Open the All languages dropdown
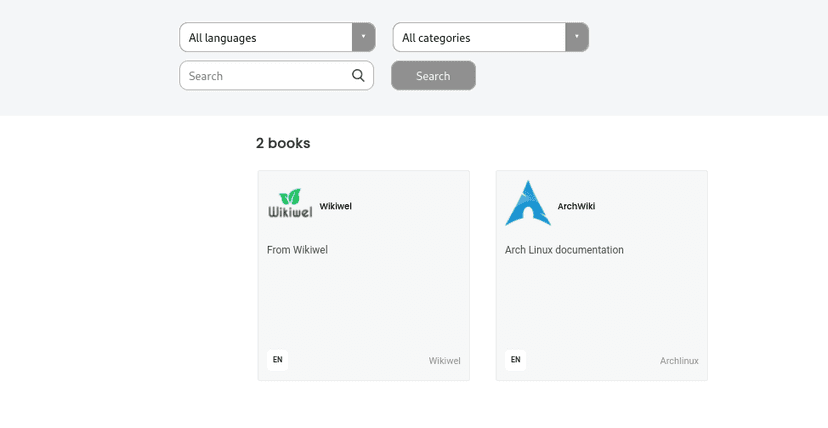Image resolution: width=828 pixels, height=428 pixels. click(266, 38)
